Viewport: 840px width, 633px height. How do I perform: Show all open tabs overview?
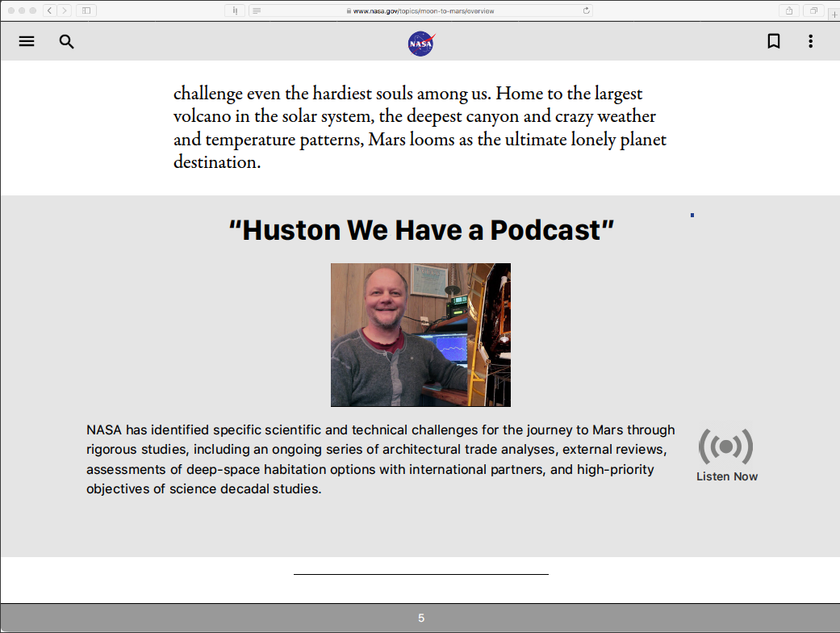(813, 10)
